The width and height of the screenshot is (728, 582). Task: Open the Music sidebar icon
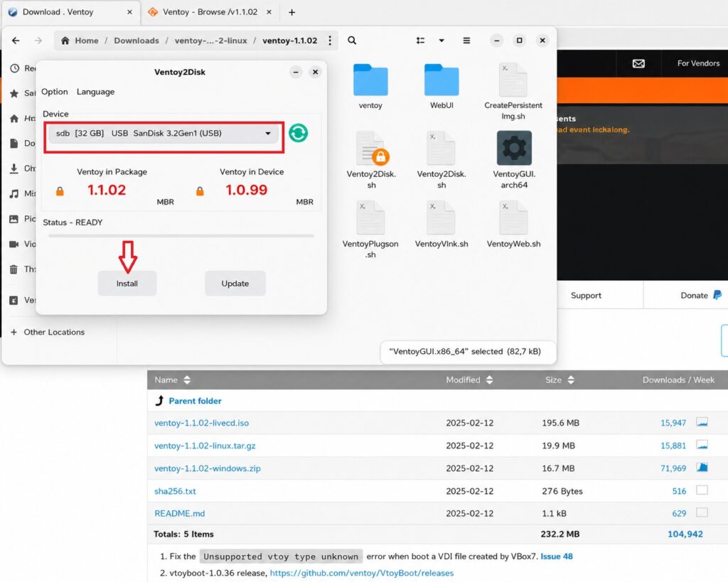click(x=14, y=193)
